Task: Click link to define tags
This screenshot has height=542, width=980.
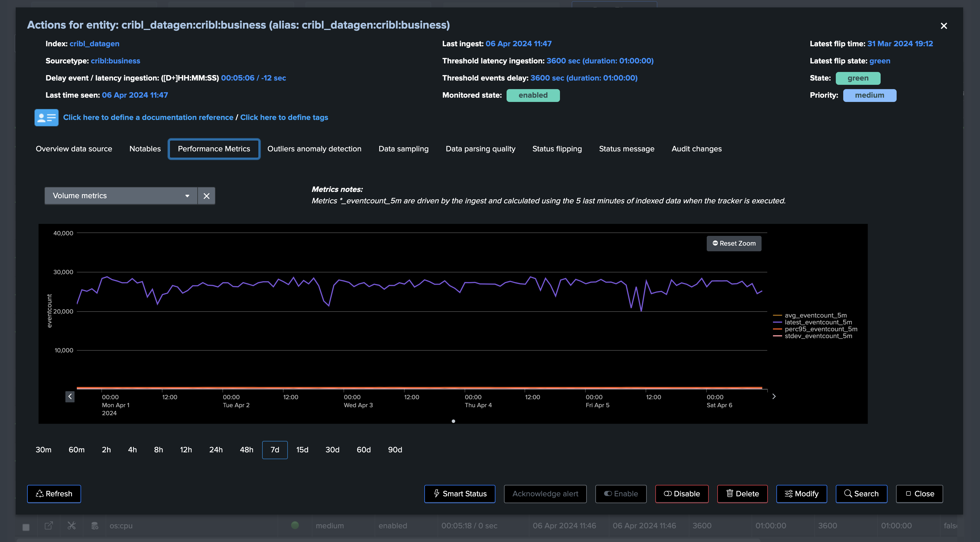Action: pyautogui.click(x=284, y=118)
